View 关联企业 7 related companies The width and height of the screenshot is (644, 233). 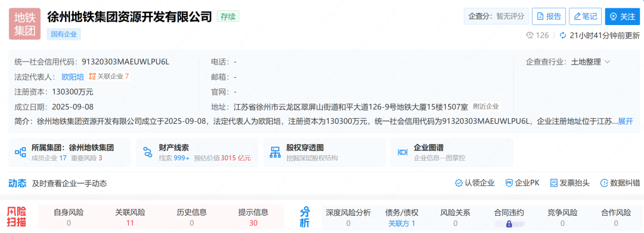coord(109,76)
